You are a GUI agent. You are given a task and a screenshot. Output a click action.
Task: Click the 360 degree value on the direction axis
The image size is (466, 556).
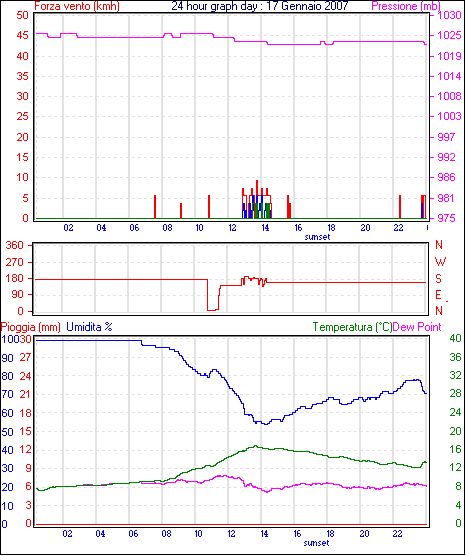pos(15,245)
